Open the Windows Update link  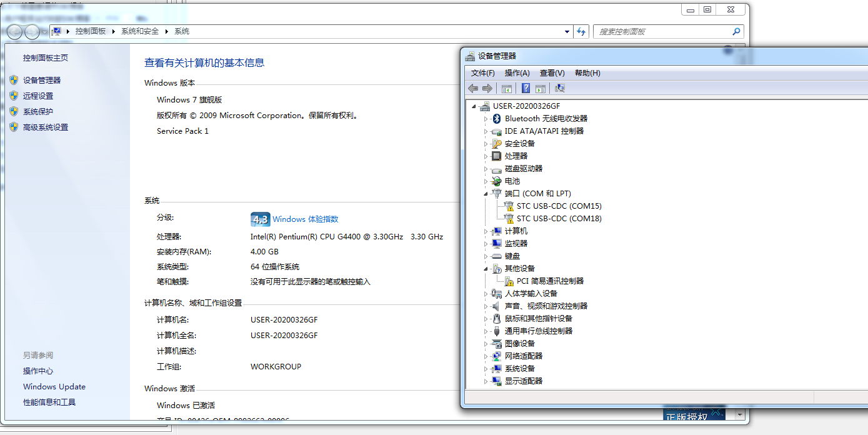click(x=54, y=387)
